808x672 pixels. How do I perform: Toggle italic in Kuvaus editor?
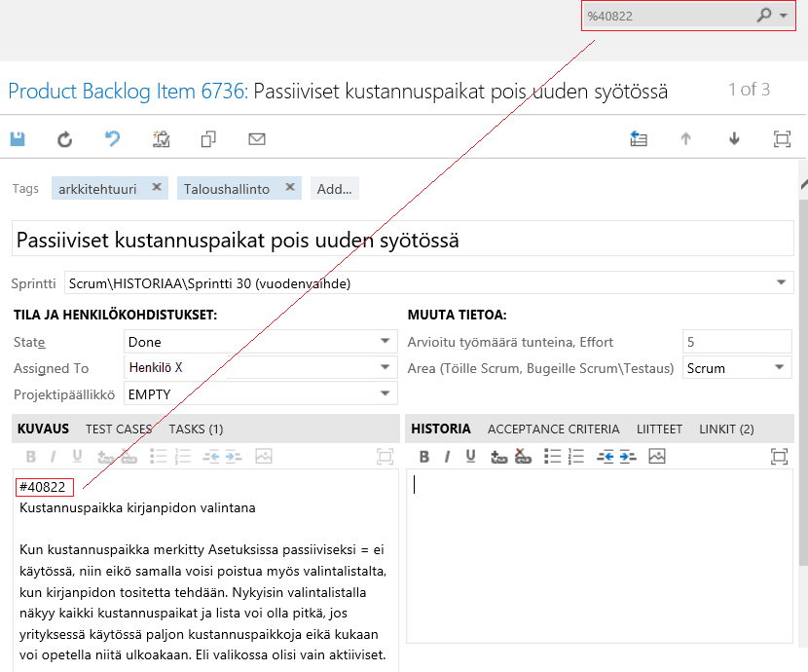tap(54, 457)
